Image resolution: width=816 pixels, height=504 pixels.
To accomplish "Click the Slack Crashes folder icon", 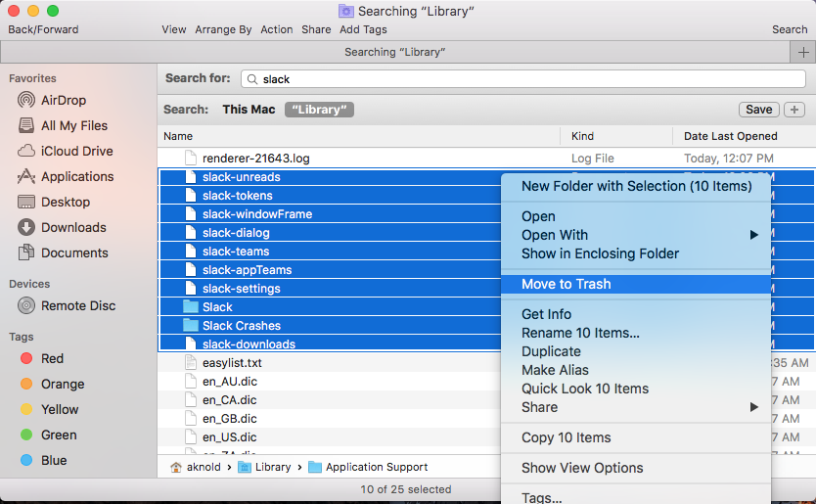I will pyautogui.click(x=191, y=326).
